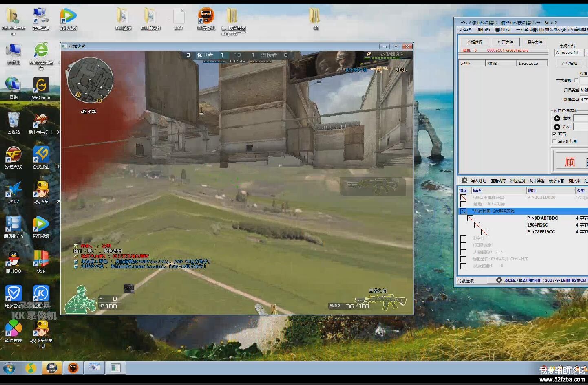Screen dimensions: 588x385
Task: Open the 迅雷 desktop shortcut
Action: [13, 191]
